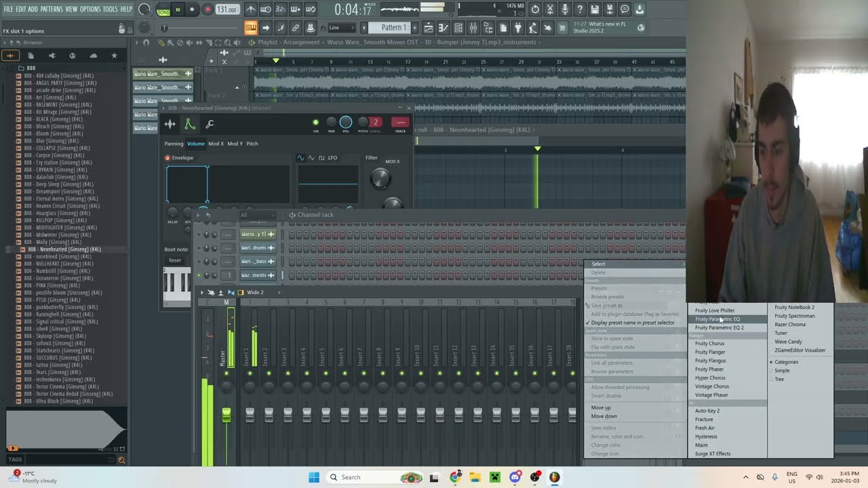Add new pattern with plus button
Viewport: 868px width, 488px height.
pyautogui.click(x=414, y=28)
